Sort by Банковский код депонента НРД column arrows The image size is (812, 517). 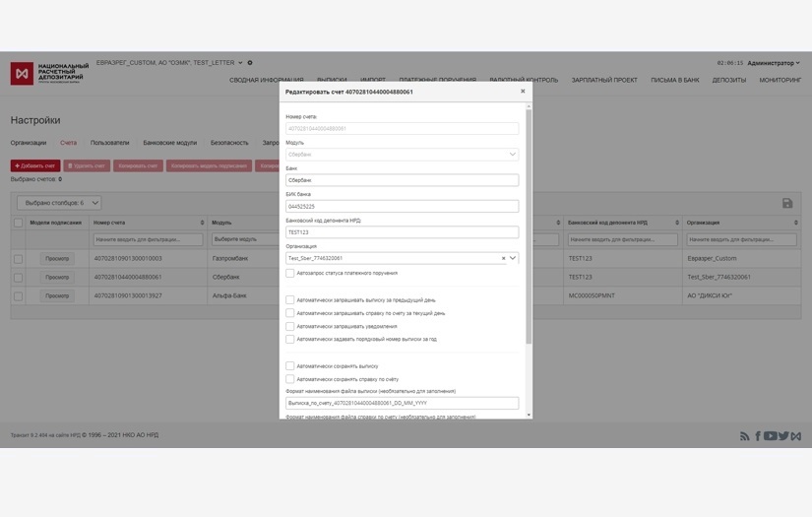point(677,223)
